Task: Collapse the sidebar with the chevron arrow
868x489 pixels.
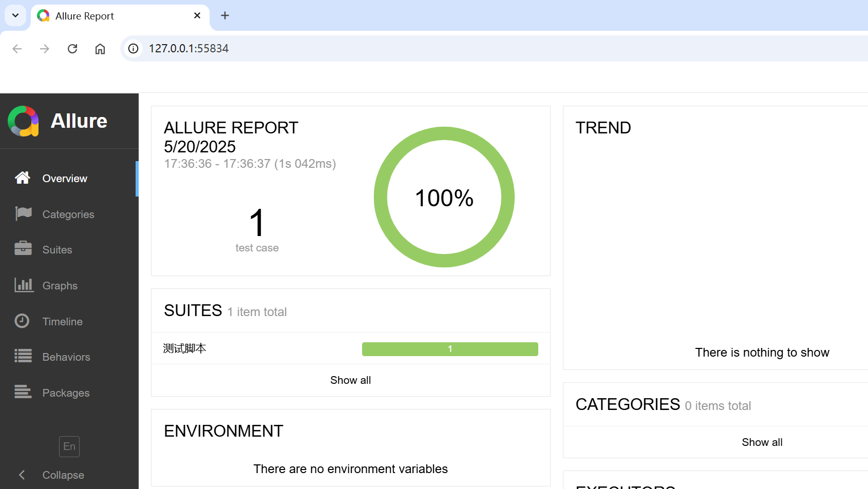Action: pos(22,475)
